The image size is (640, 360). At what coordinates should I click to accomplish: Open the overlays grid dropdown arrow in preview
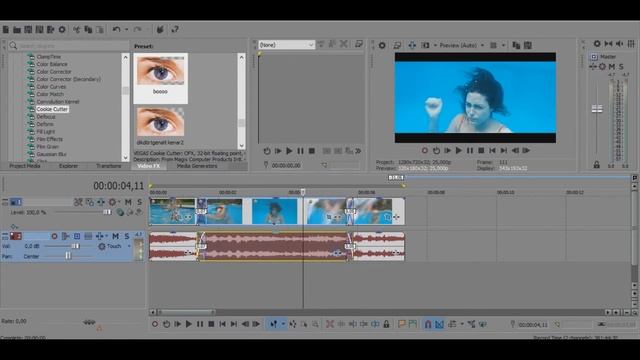click(503, 45)
